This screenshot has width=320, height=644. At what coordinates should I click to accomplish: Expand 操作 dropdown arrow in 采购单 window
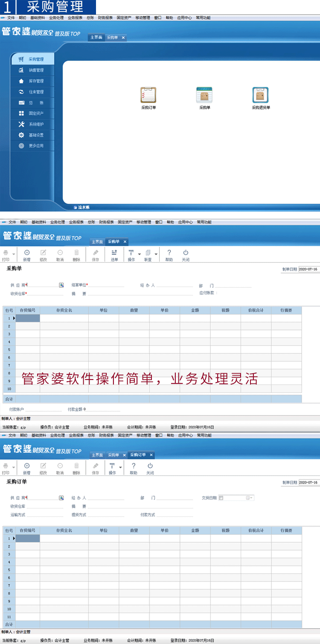click(140, 254)
